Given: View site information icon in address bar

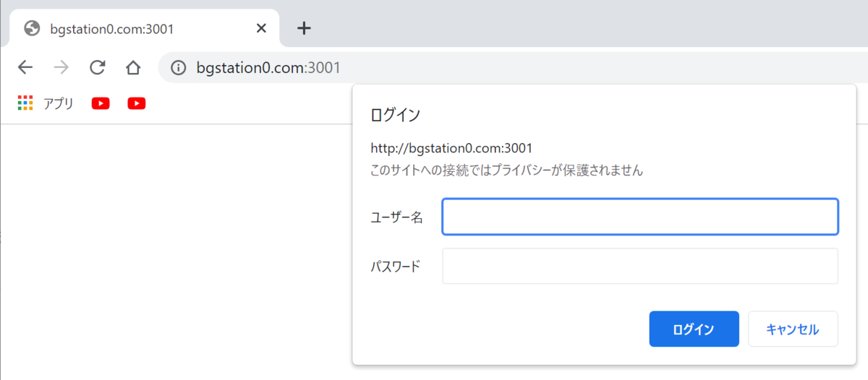Looking at the screenshot, I should pos(178,68).
